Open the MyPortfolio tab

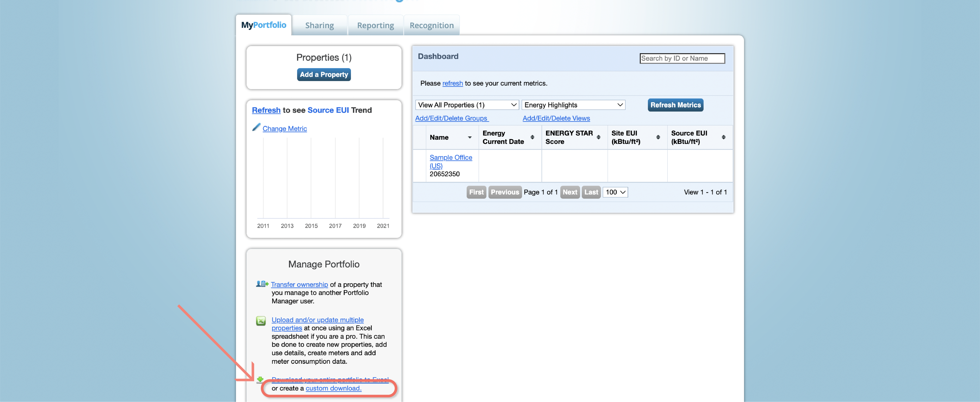click(264, 25)
